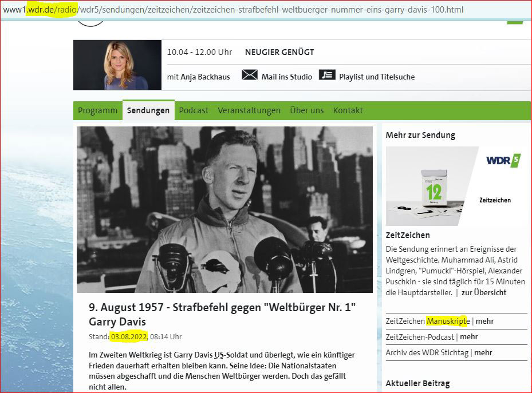
Task: Click the Mail ins Studio envelope icon
Action: [249, 75]
